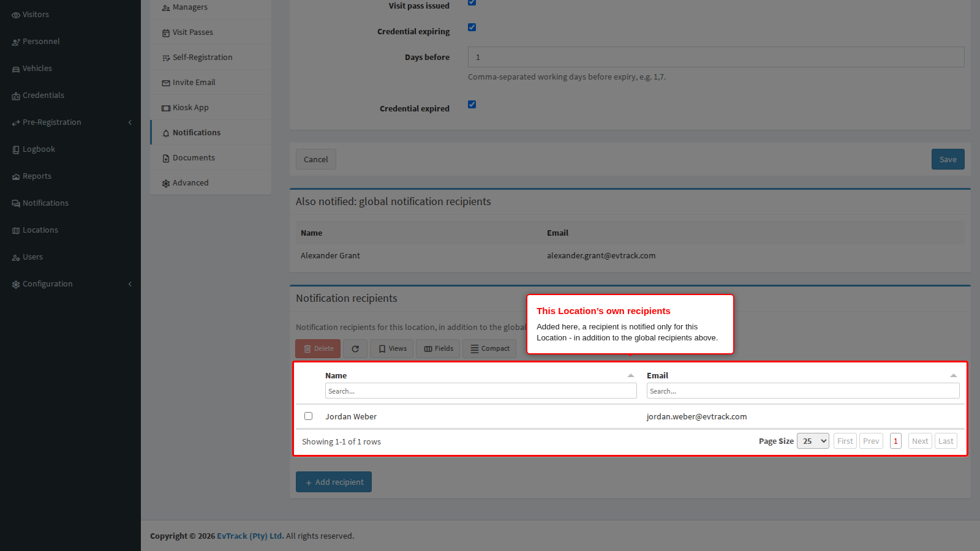Select the Jordan Weber row checkbox
Screen dimensions: 980x551
[308, 416]
